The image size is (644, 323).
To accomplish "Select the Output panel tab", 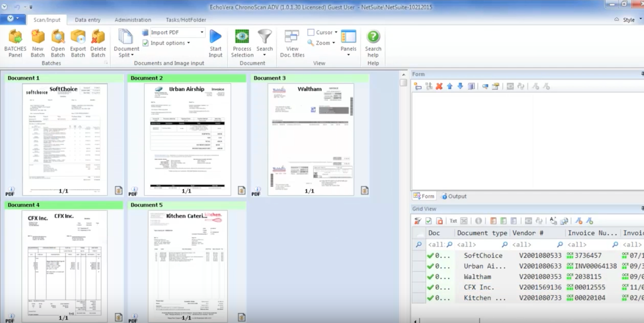I will pos(454,196).
